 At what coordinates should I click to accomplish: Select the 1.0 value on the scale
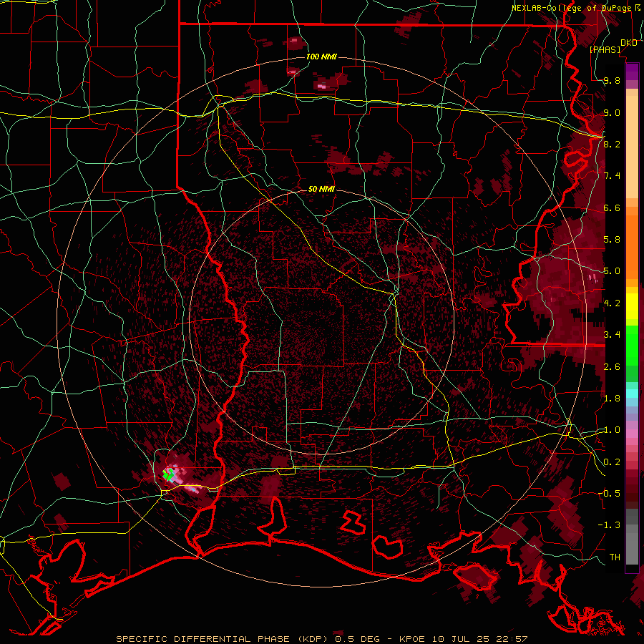point(612,430)
